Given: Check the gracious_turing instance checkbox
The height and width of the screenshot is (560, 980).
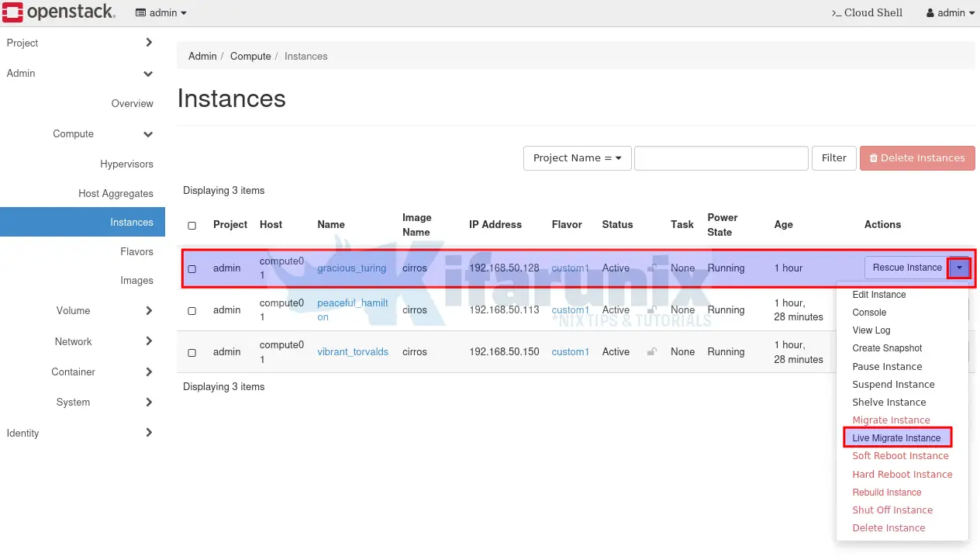Looking at the screenshot, I should click(192, 268).
